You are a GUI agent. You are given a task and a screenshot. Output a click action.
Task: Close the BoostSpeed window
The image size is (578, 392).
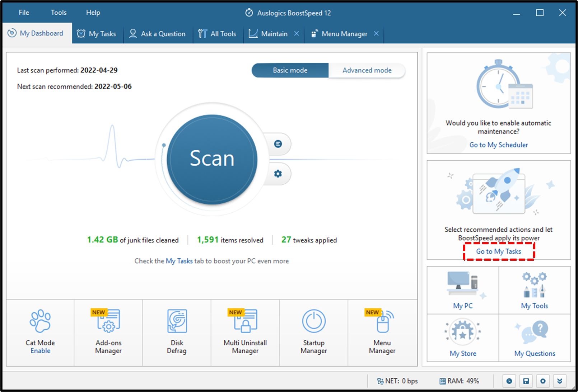click(563, 13)
